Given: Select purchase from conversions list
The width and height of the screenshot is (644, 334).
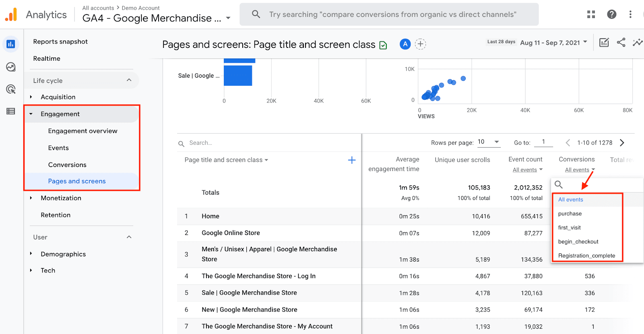Looking at the screenshot, I should tap(570, 214).
